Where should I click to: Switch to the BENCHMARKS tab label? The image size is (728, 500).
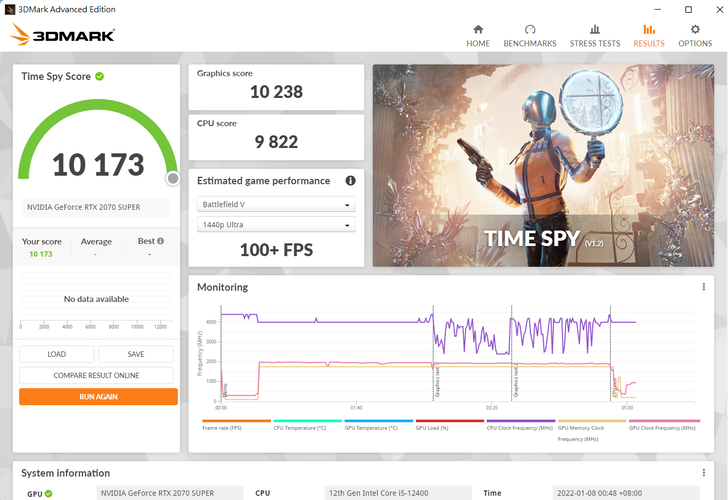[530, 43]
